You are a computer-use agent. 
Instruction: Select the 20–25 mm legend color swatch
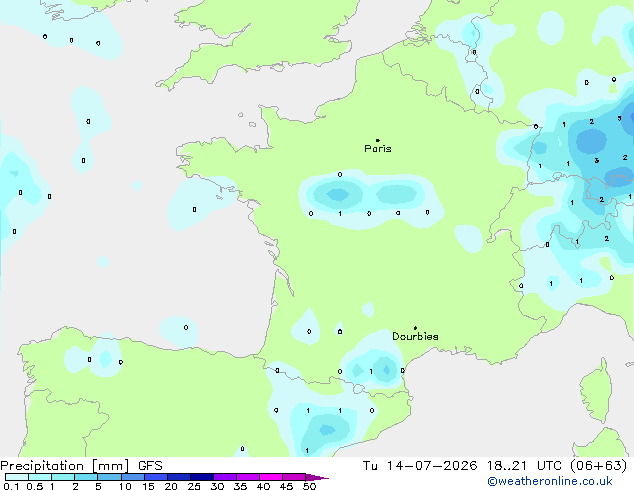click(178, 477)
